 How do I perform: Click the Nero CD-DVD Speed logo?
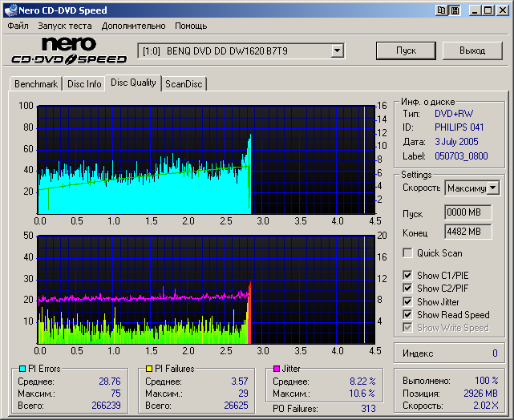pos(69,50)
